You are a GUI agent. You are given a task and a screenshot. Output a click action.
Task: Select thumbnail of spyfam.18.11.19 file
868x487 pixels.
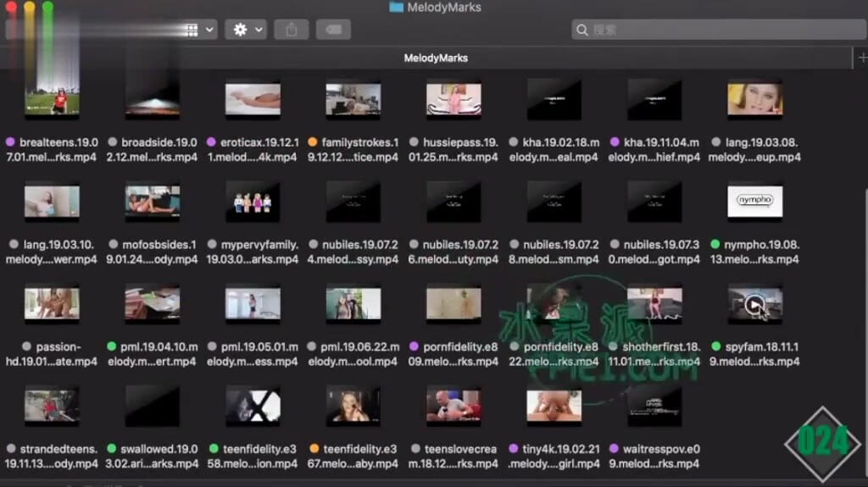pos(755,303)
